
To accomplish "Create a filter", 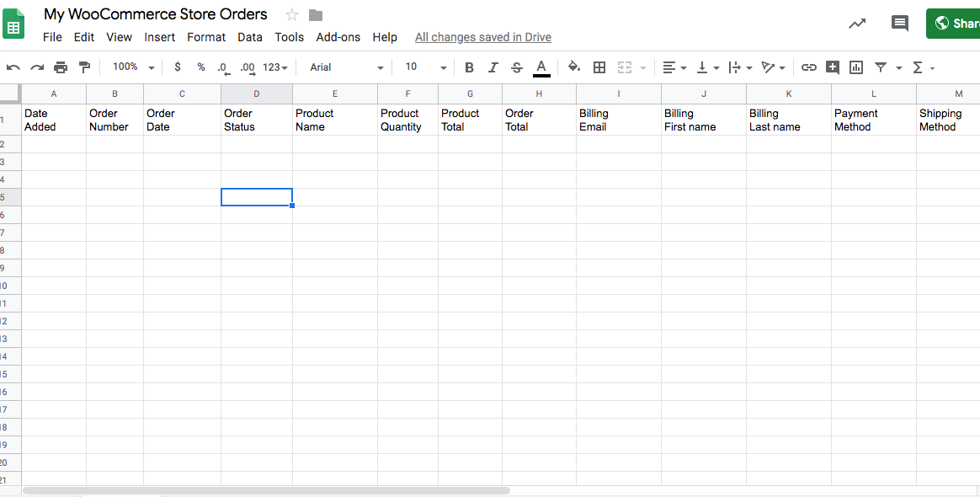I will 881,67.
